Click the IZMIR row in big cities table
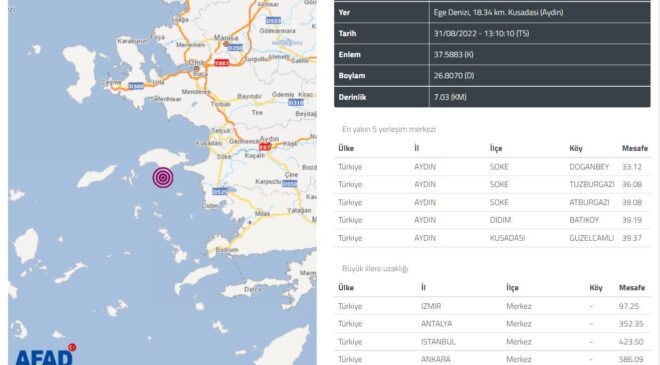Viewport: 660px width, 365px height. (492, 306)
